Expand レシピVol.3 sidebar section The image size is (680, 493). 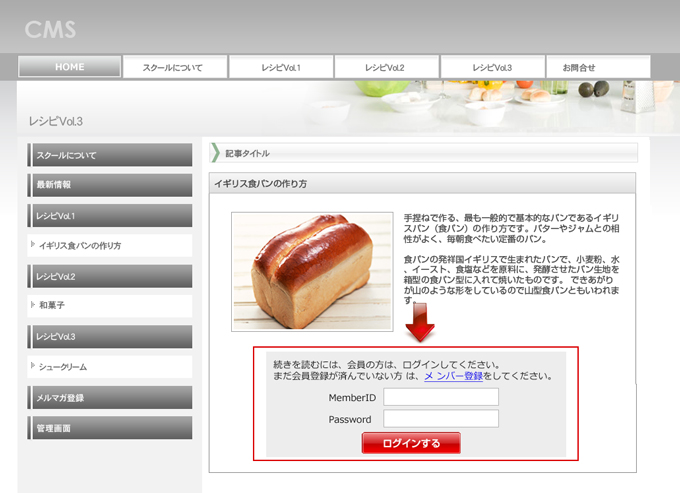110,337
